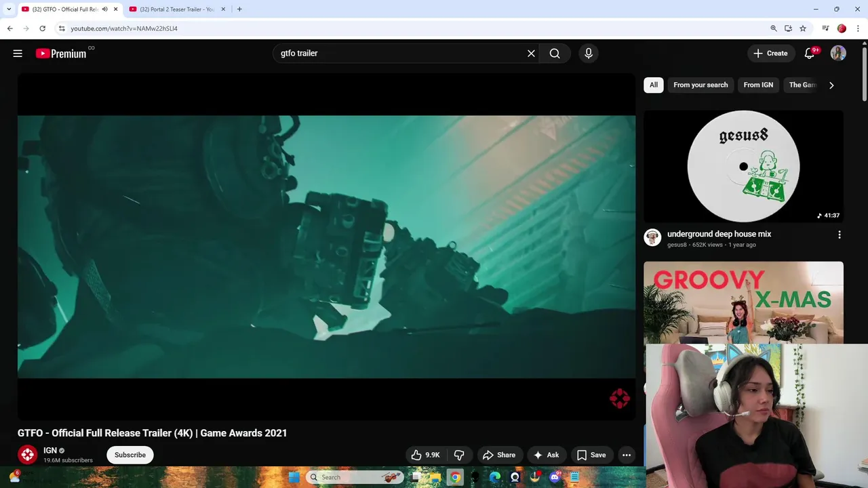This screenshot has width=868, height=488.
Task: Share the GTFO trailer
Action: click(499, 455)
